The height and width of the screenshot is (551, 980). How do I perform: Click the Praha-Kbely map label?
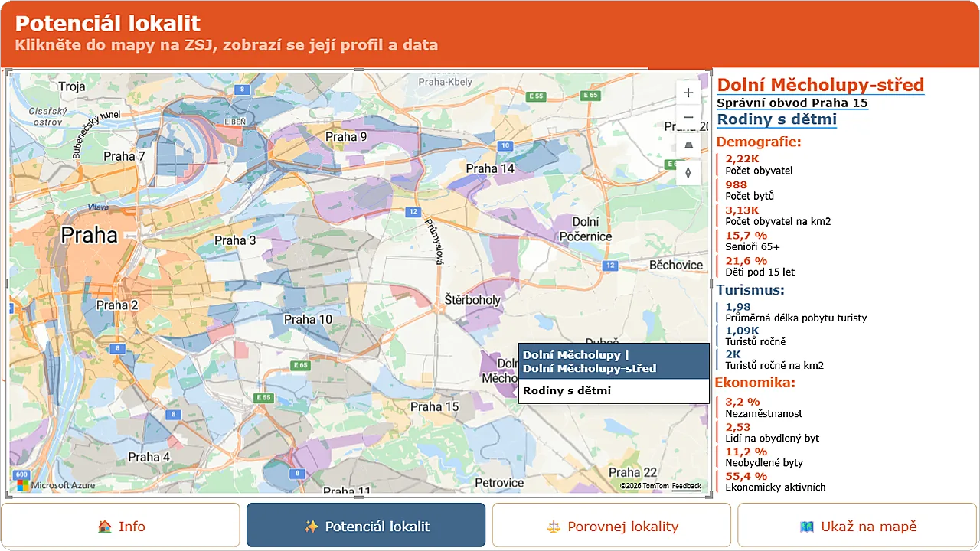click(x=445, y=82)
